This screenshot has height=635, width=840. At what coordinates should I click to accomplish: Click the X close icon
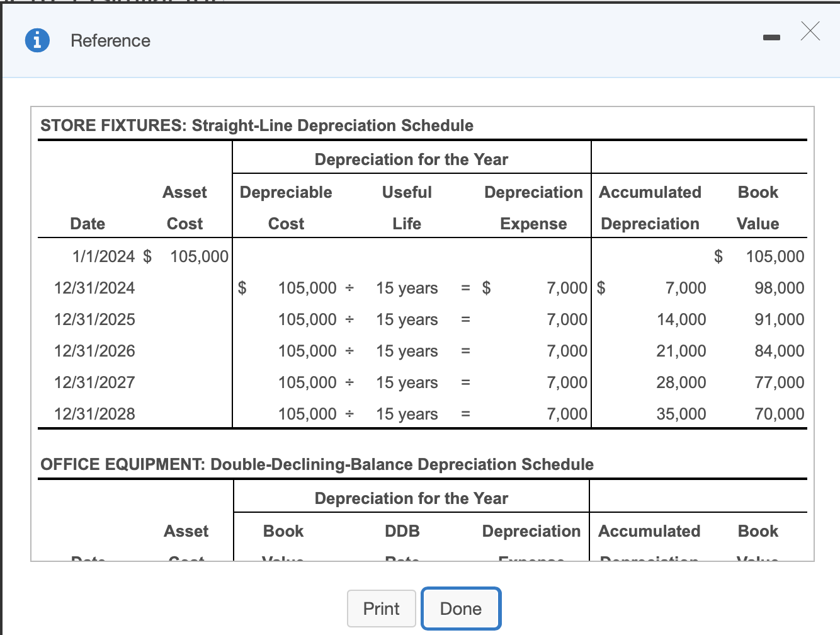(810, 31)
